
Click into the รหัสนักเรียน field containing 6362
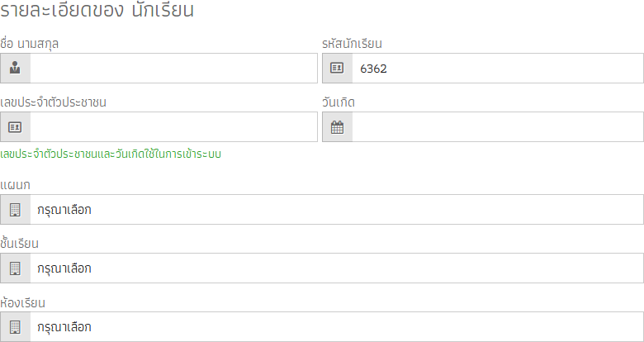point(498,69)
